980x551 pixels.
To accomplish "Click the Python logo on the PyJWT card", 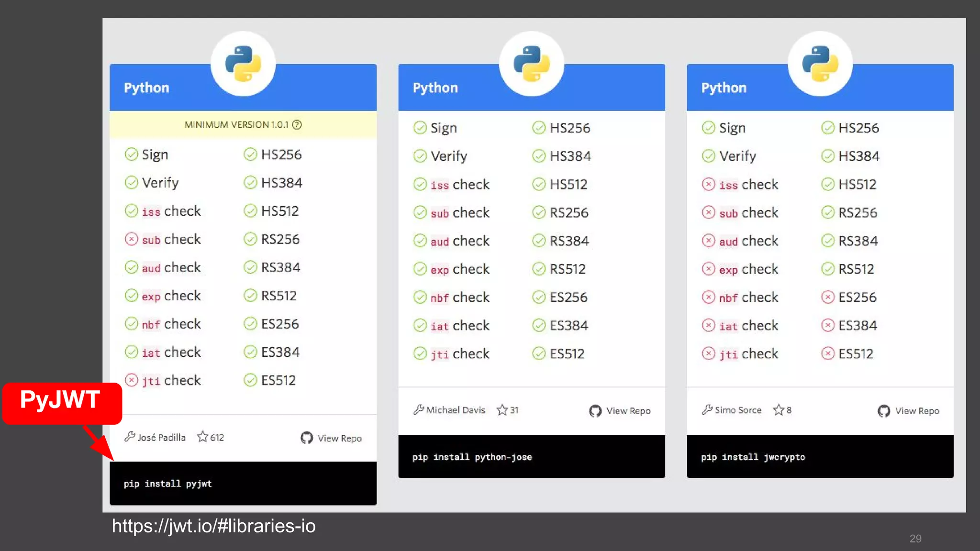I will tap(243, 64).
